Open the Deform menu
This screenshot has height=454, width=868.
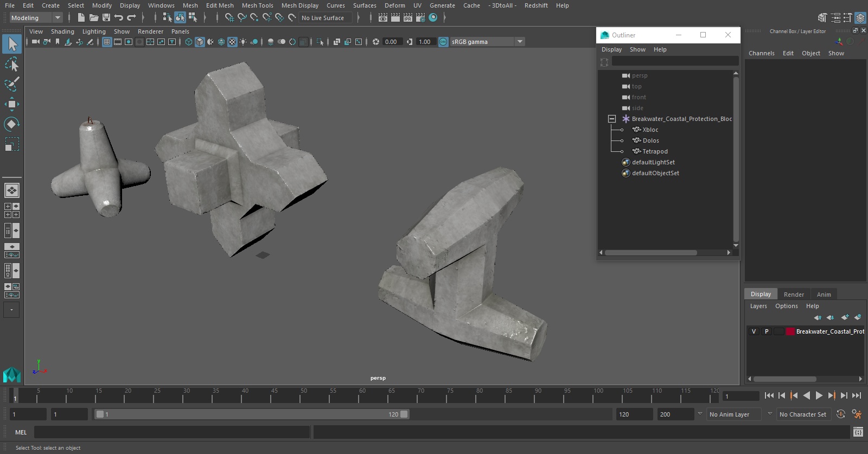pos(395,5)
